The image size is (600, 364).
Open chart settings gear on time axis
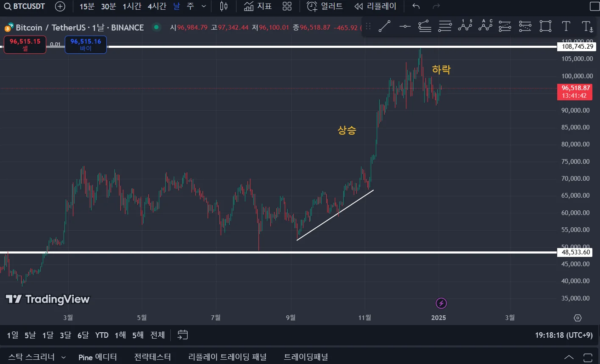click(x=578, y=318)
